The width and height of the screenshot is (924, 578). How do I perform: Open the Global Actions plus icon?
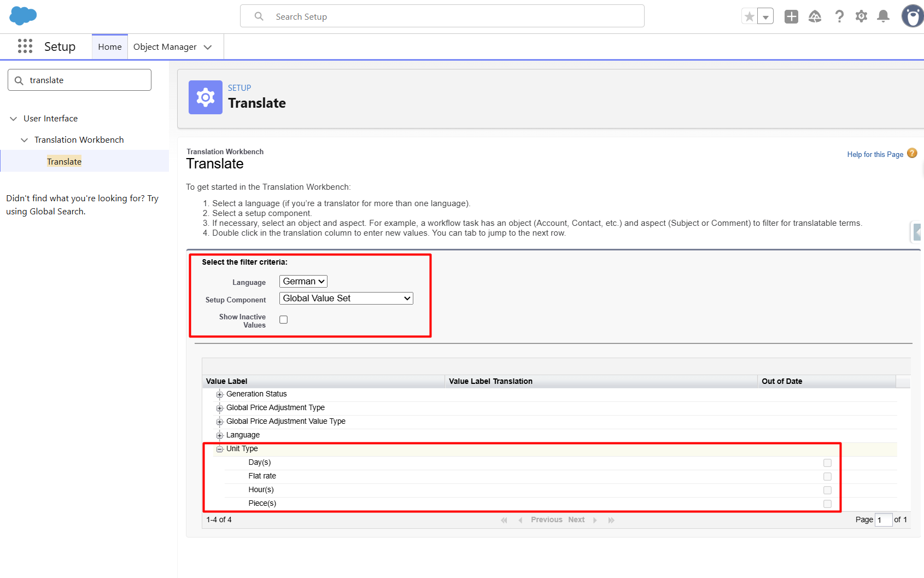coord(791,16)
